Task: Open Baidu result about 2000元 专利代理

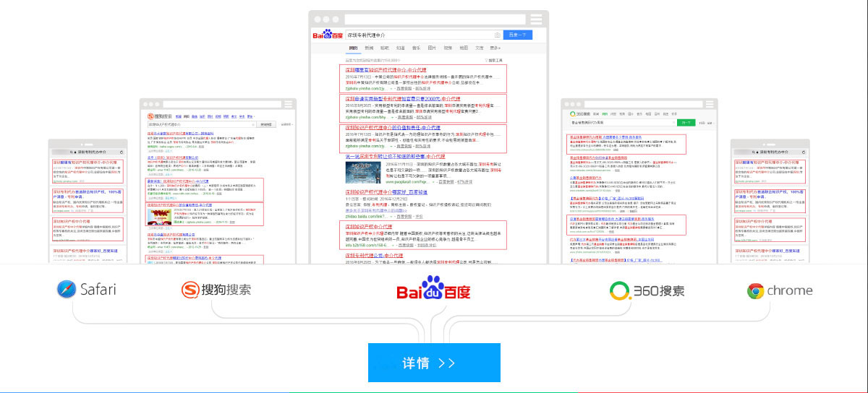Action: [403, 99]
